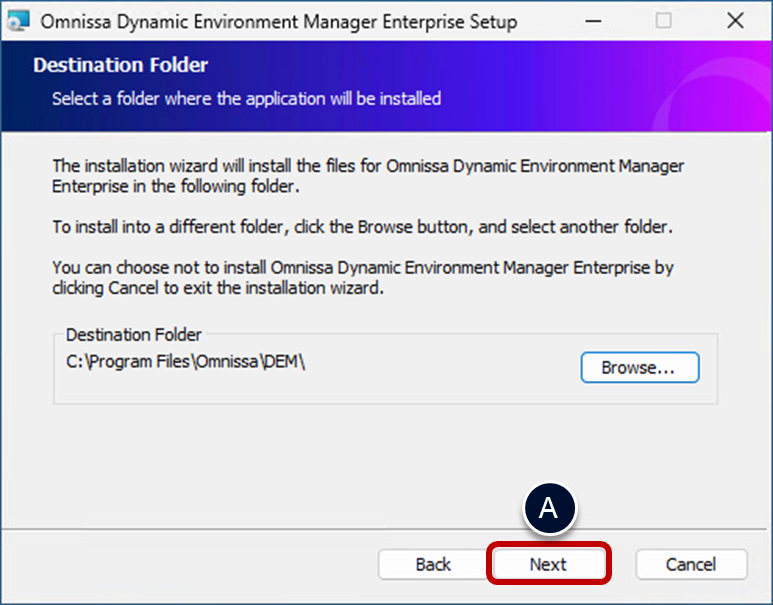The width and height of the screenshot is (773, 605).
Task: Cancel the installation wizard
Action: 691,565
